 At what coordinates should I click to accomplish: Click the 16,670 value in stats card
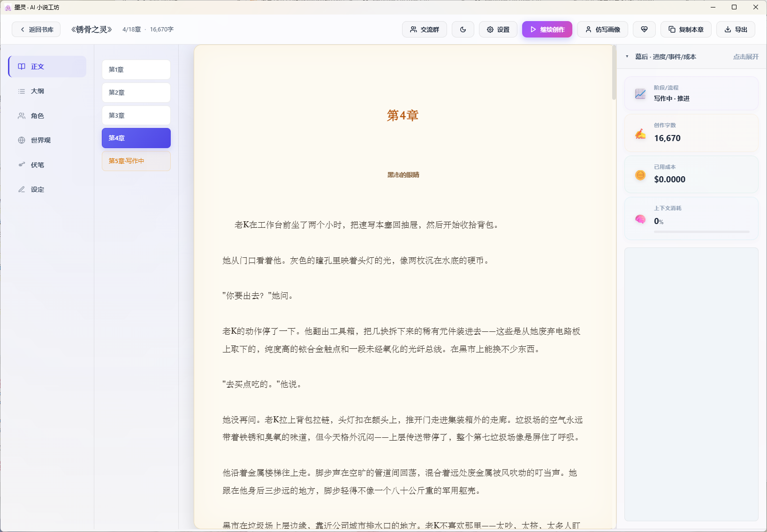click(x=668, y=138)
